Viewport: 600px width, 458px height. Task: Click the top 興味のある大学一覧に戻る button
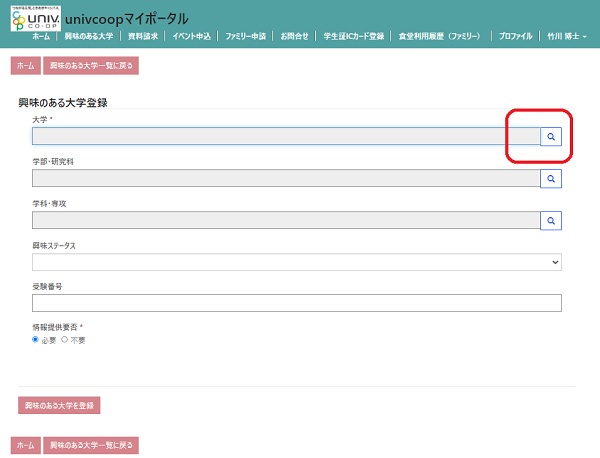click(91, 66)
